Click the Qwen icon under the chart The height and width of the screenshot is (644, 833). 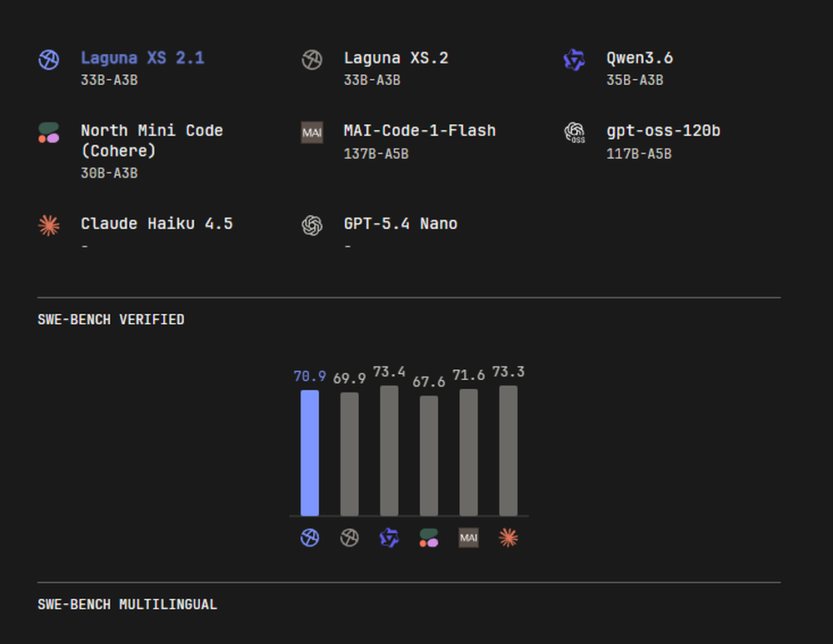[389, 537]
